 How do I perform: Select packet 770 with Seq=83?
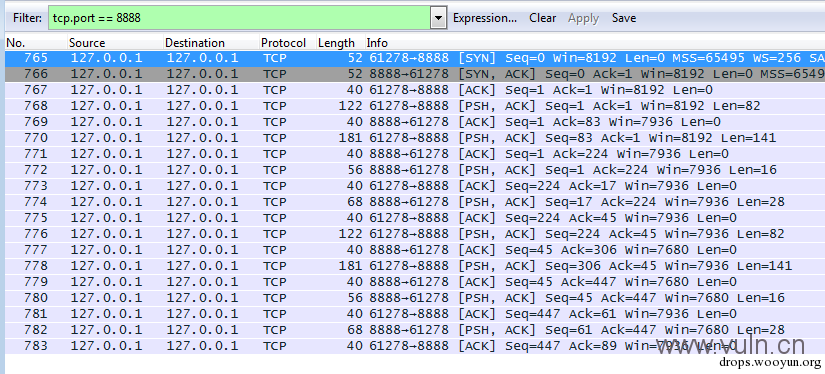[x=415, y=138]
